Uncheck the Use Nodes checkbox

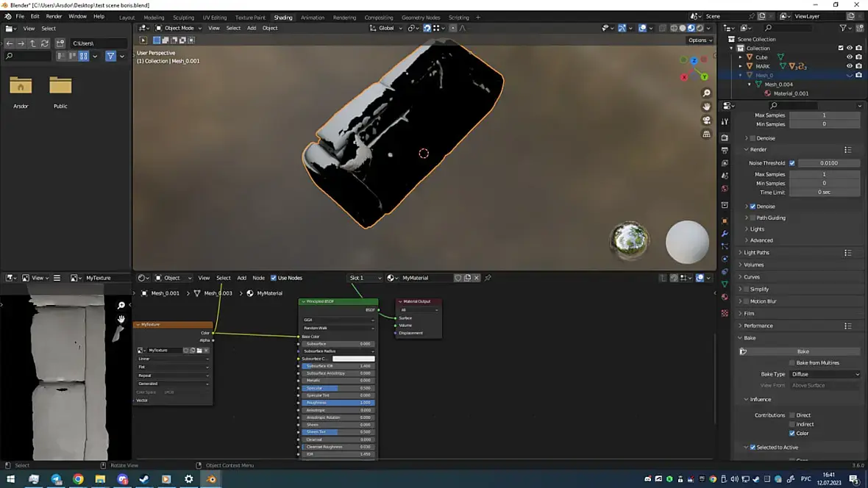(274, 278)
